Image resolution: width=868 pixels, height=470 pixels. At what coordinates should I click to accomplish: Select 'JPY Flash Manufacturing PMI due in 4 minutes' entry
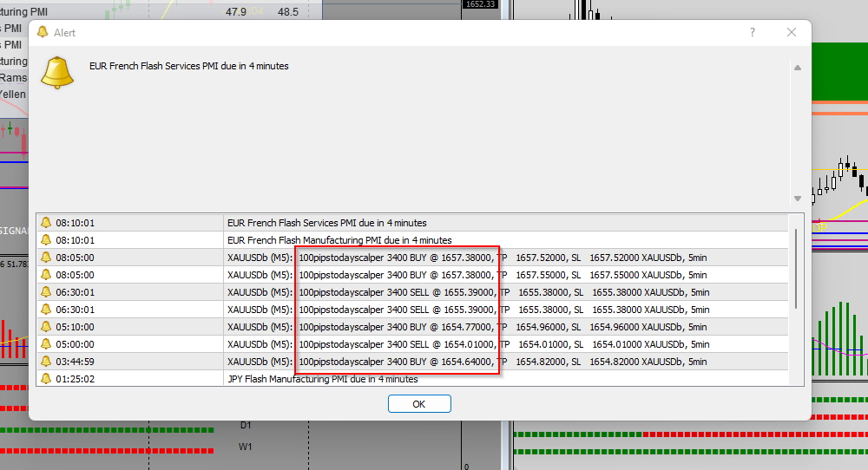[323, 379]
